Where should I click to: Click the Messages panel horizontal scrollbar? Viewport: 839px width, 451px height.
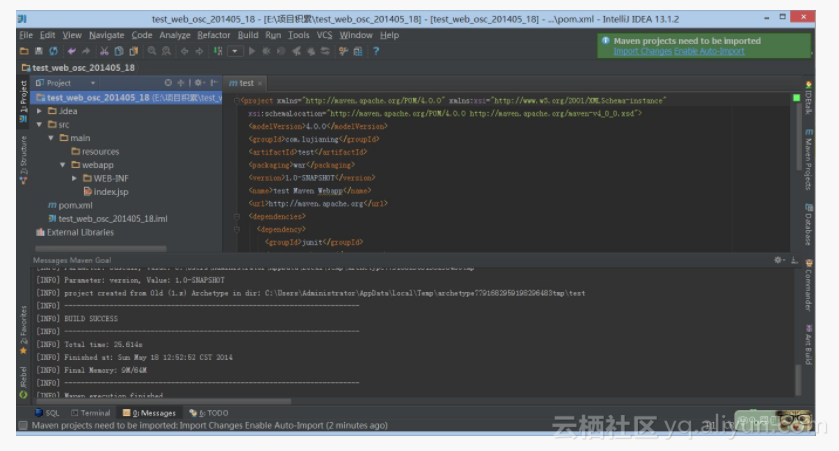pos(163,401)
